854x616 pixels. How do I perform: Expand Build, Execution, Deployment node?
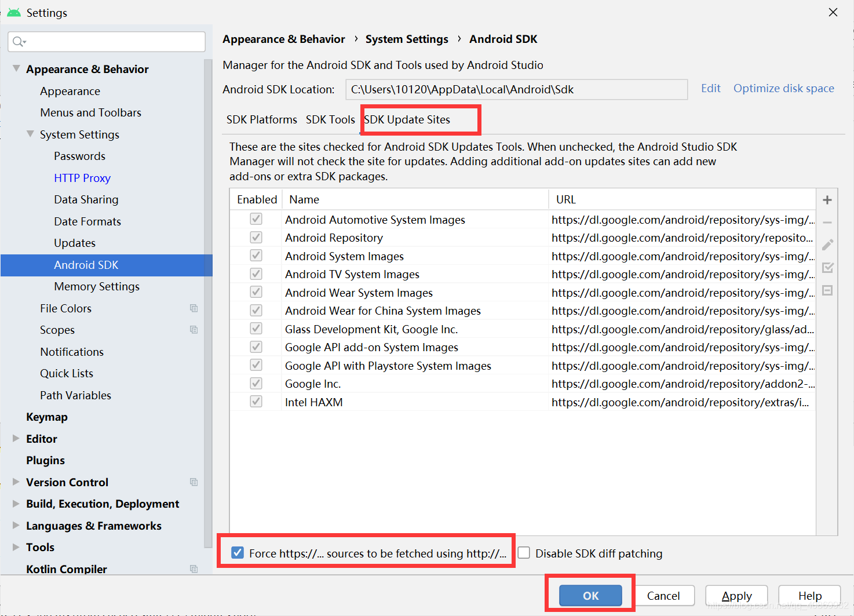(x=16, y=504)
